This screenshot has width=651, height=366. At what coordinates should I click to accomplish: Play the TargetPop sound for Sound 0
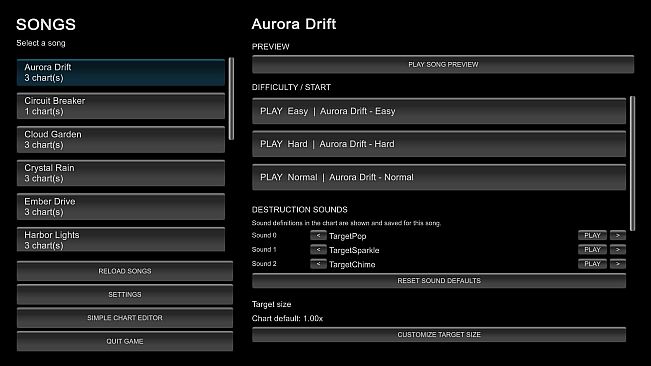click(592, 235)
